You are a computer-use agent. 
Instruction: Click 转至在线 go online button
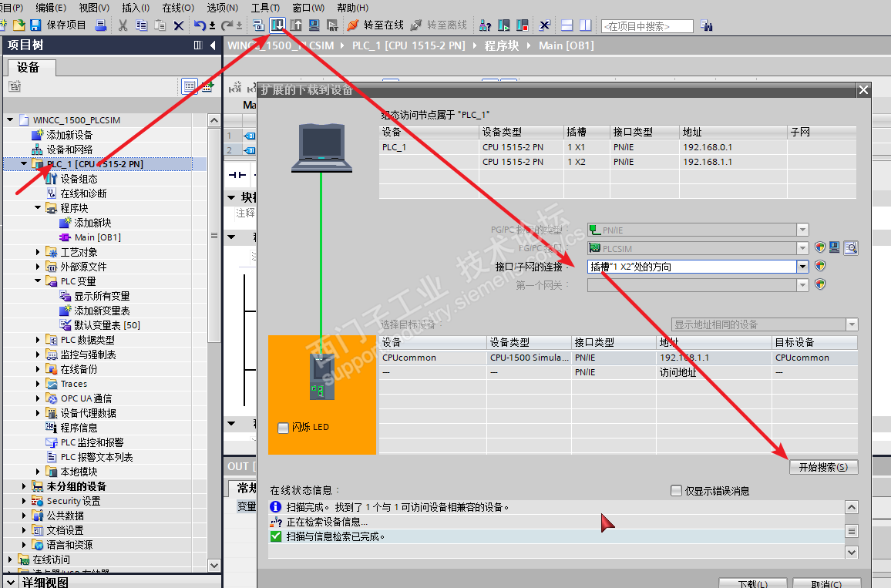pyautogui.click(x=375, y=25)
